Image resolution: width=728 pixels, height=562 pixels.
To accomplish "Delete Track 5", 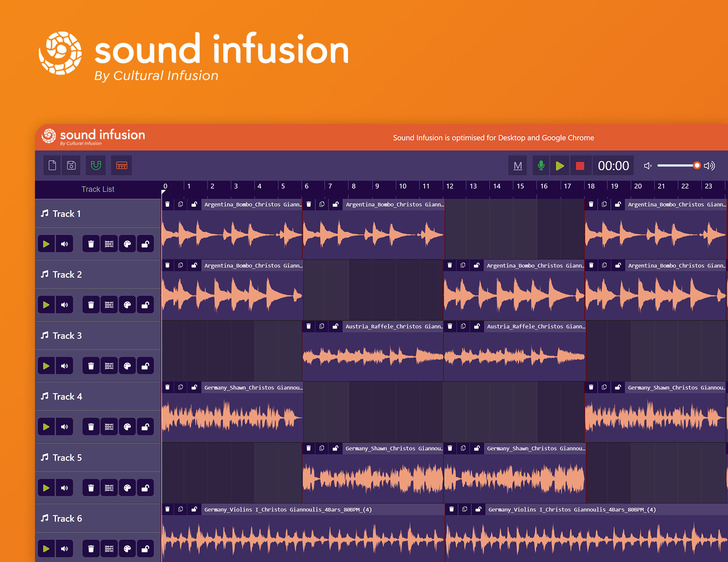I will [91, 488].
